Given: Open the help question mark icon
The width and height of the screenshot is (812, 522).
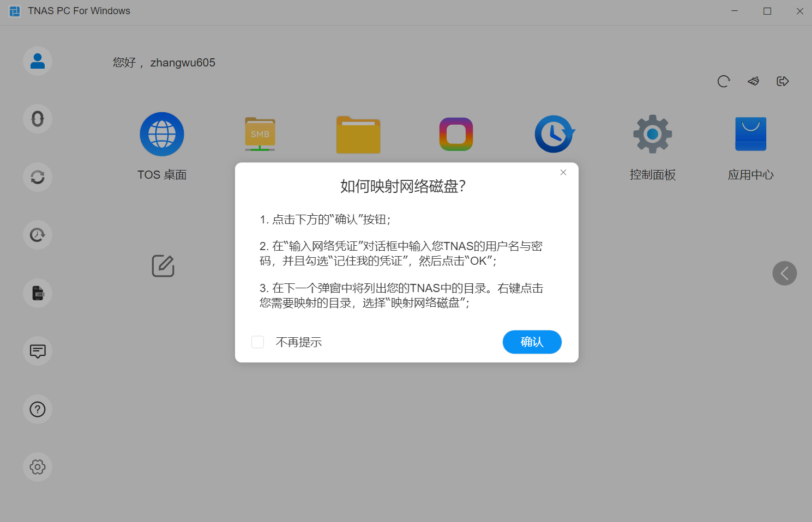Looking at the screenshot, I should pos(38,409).
